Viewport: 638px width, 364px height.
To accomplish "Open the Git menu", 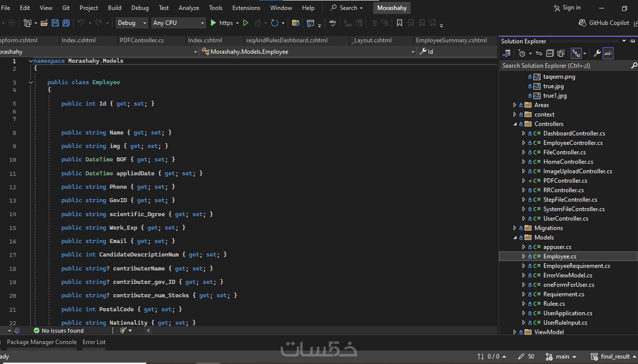I will click(66, 8).
